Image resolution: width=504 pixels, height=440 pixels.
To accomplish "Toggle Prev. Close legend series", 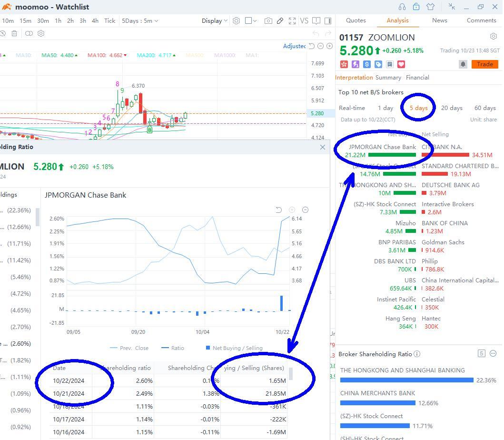I will 129,348.
